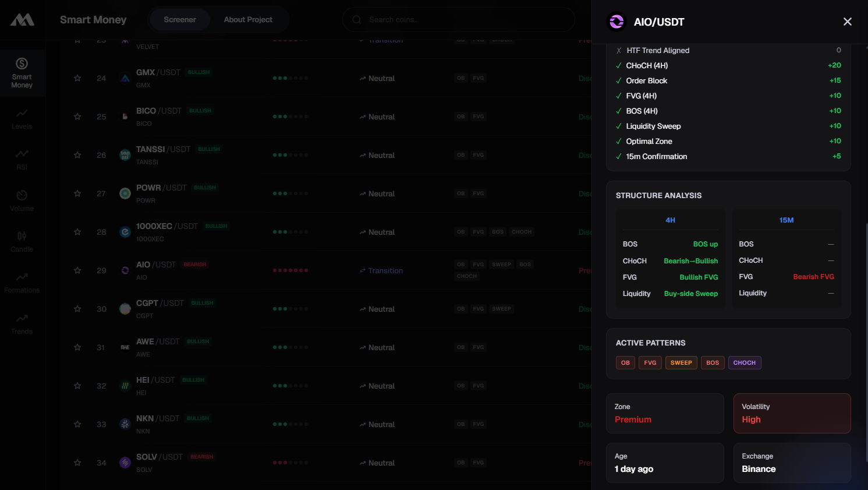Open the Formations sidebar section

tap(22, 282)
